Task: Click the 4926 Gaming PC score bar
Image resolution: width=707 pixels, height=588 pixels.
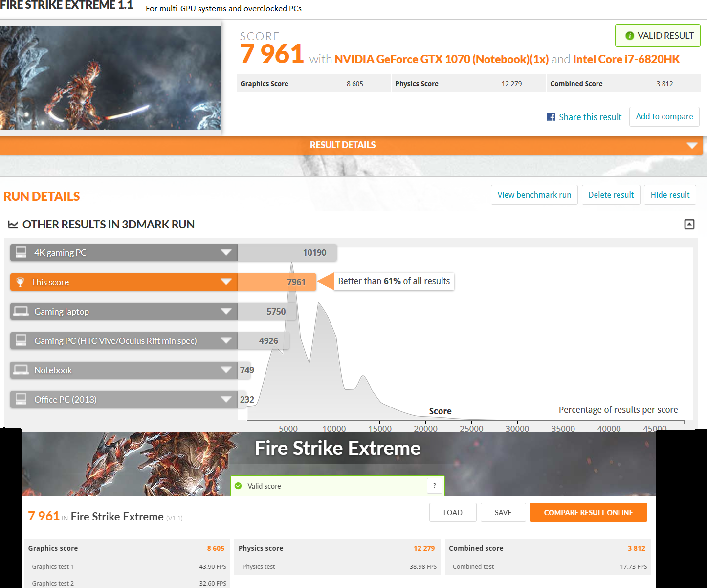Action: click(x=263, y=341)
